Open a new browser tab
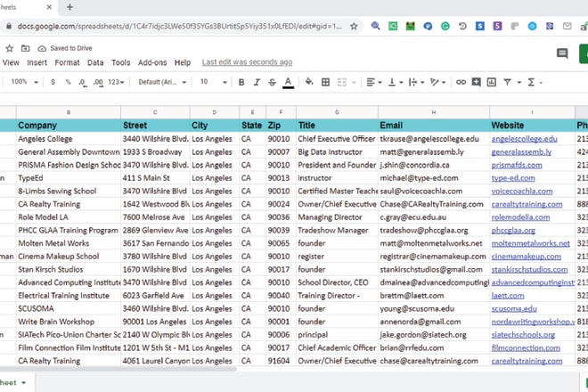Viewport: 588px width, 392px height. [69, 7]
